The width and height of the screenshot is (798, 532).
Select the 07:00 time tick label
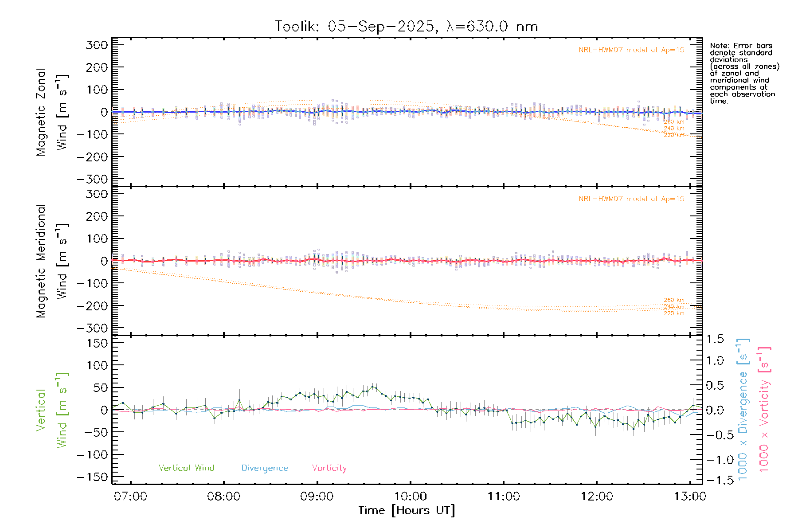point(130,496)
